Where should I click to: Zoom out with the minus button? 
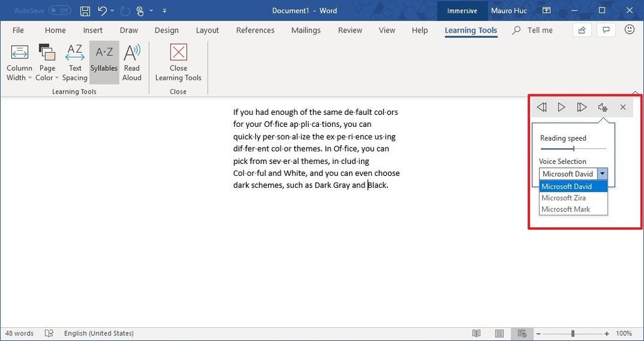[x=538, y=333]
